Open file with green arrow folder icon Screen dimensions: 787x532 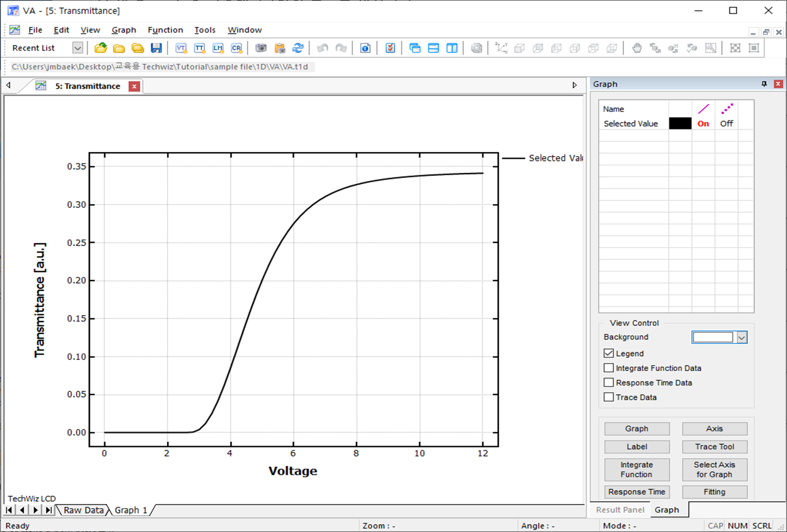[101, 48]
